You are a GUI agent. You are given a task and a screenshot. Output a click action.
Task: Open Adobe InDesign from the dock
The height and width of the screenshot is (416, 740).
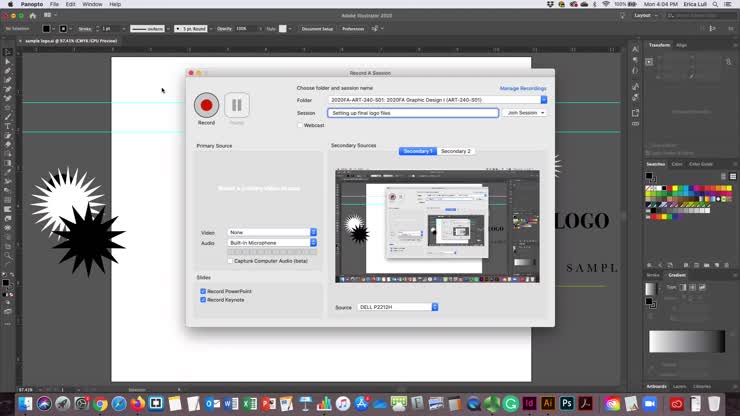[x=529, y=404]
